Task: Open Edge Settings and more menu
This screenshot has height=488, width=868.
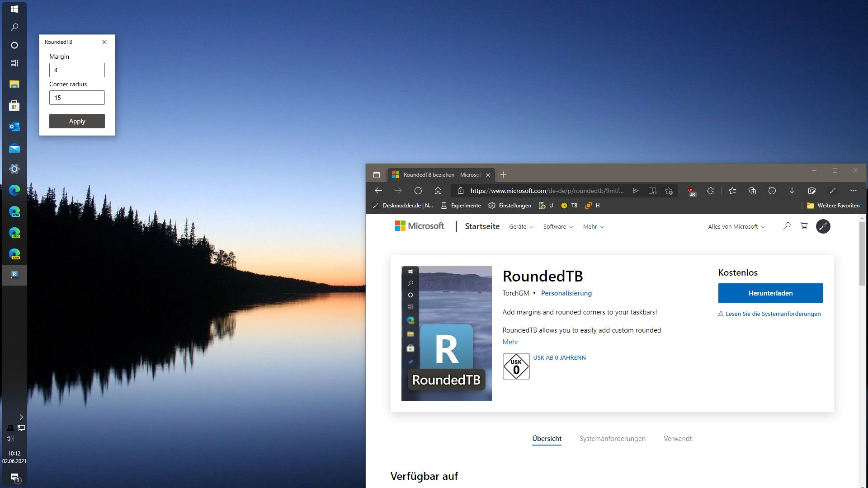Action: [x=853, y=191]
